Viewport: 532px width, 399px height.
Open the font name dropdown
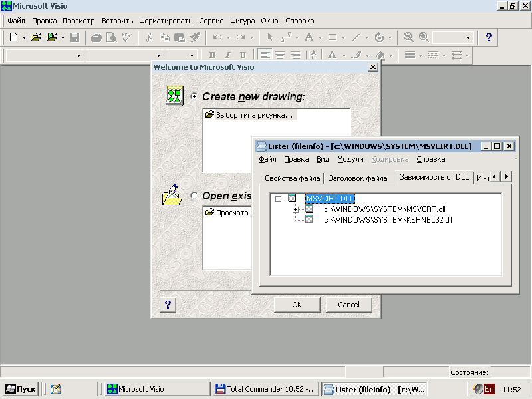[158, 55]
